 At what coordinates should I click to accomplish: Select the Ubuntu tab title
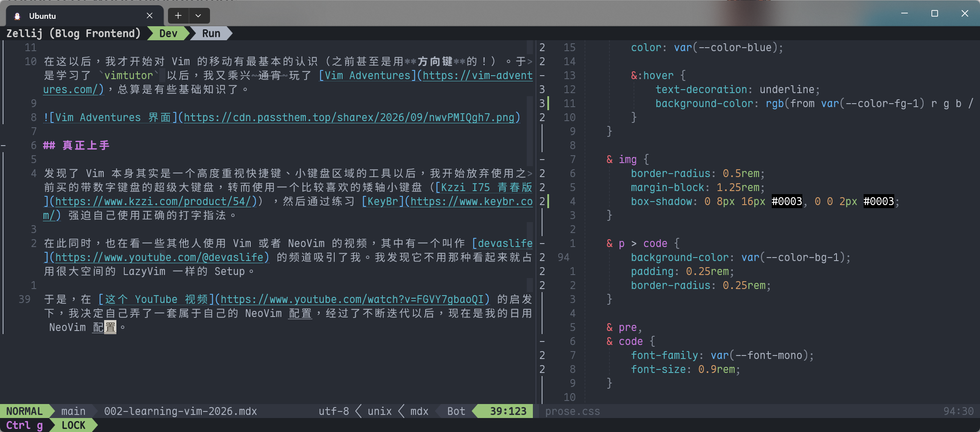[42, 16]
